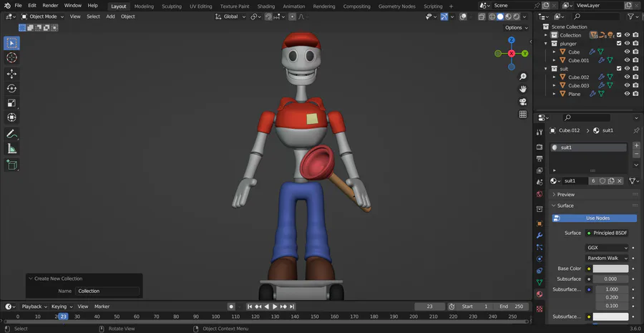Open the viewport Add menu

[x=110, y=17]
